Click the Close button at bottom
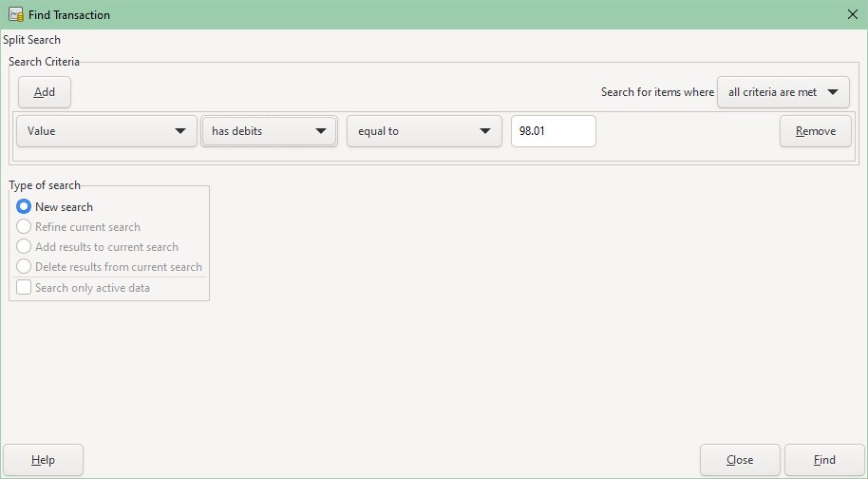Screen dimensions: 868x479 tap(740, 460)
